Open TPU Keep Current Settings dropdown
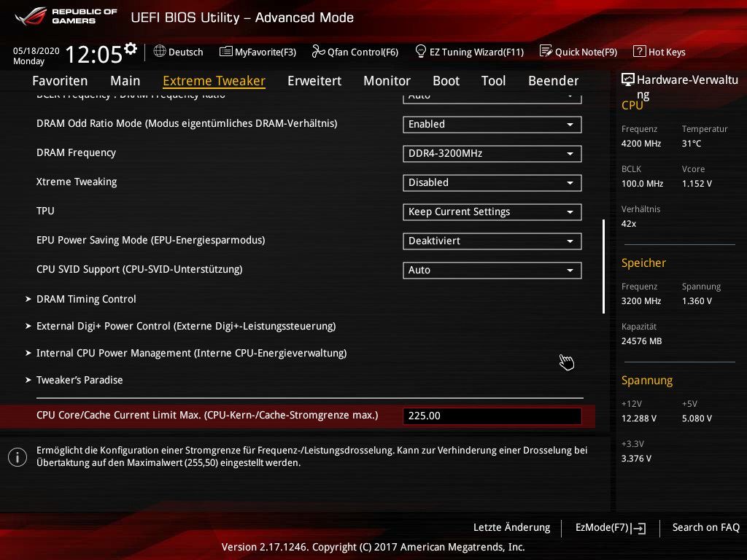 [492, 212]
